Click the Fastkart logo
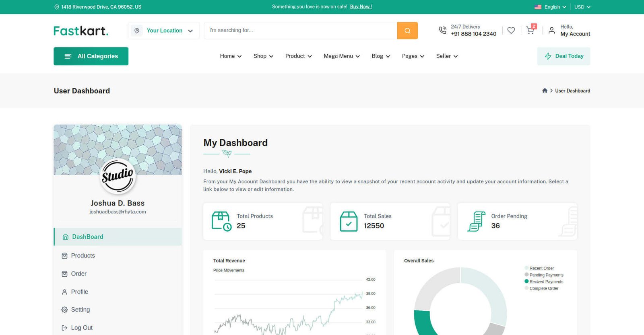Viewport: 644px width, 335px height. point(81,31)
